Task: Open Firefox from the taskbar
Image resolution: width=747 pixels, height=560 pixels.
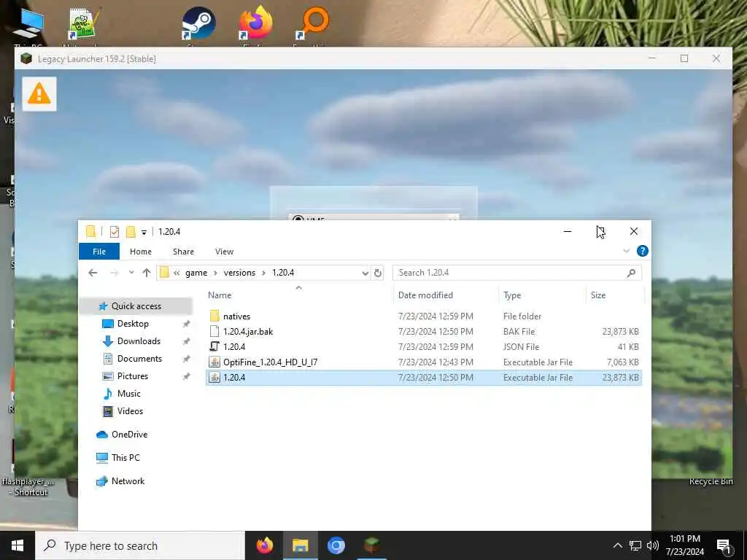Action: [265, 545]
